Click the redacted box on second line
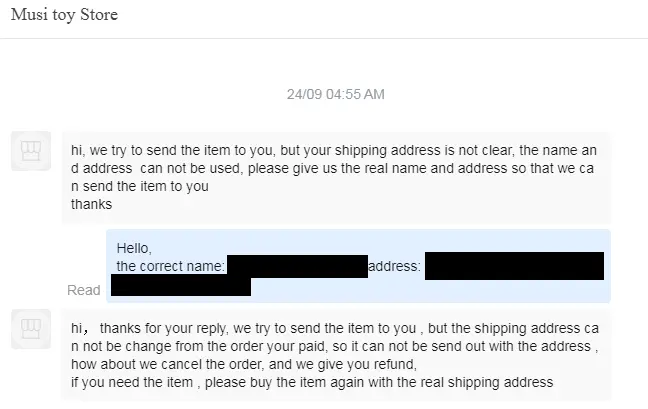The width and height of the screenshot is (648, 409). [181, 287]
